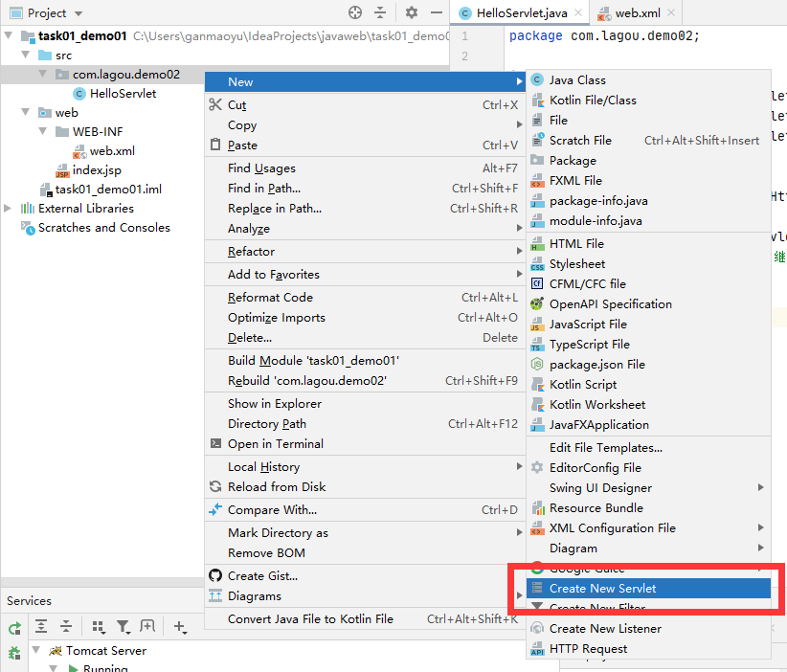Viewport: 787px width, 672px height.
Task: Choose Reload from Disk
Action: pos(365,487)
